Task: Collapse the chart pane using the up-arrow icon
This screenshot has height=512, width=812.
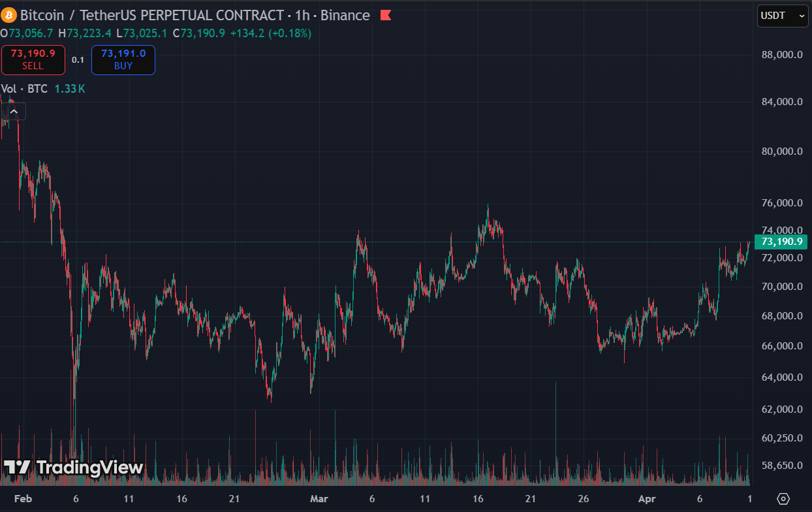Action: pos(14,111)
